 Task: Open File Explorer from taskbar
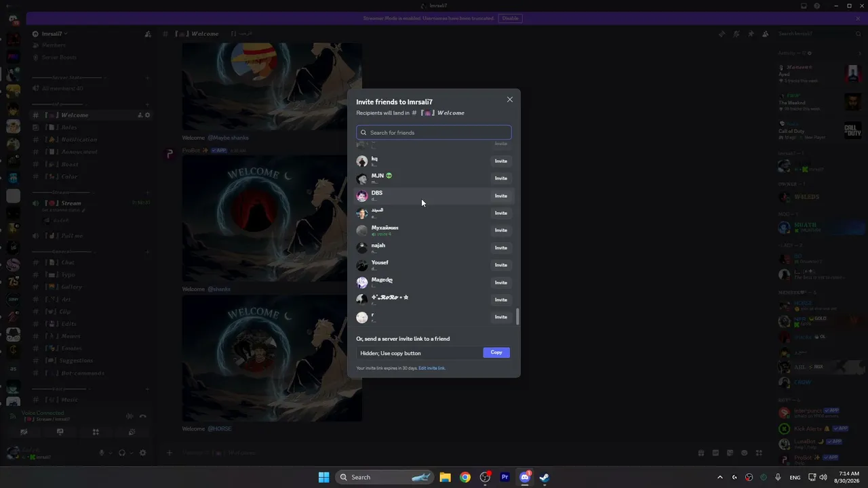coord(445,477)
